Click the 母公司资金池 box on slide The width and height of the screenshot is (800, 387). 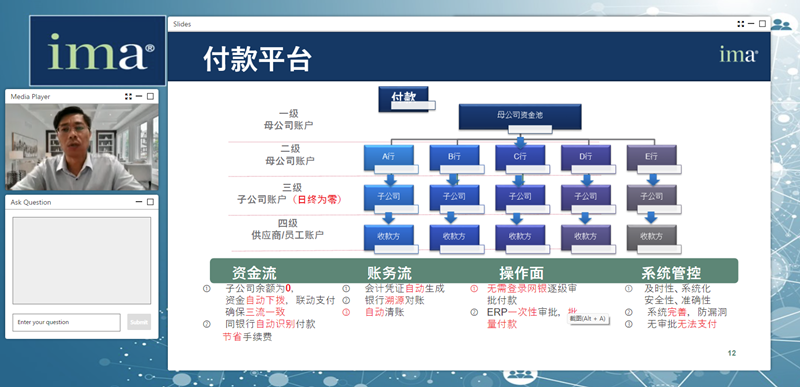click(520, 116)
